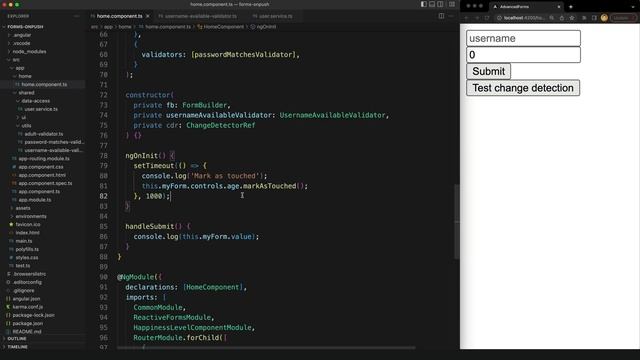Select home.component.ts editor tab
Viewport: 640px width, 360px height.
point(119,16)
